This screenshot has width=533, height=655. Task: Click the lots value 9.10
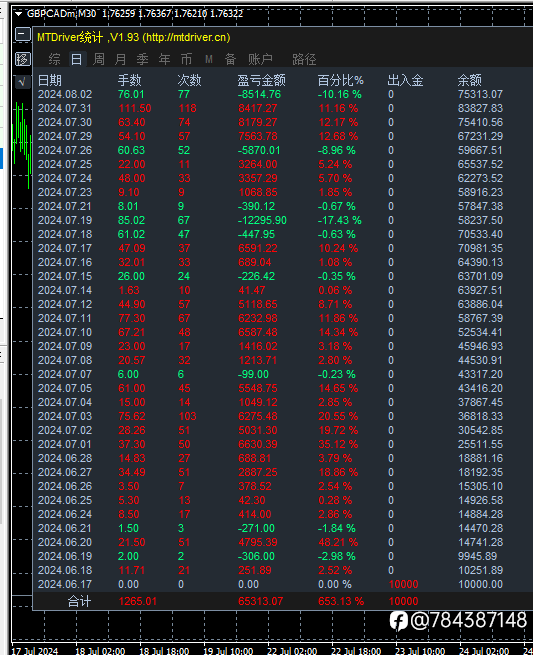tap(129, 193)
